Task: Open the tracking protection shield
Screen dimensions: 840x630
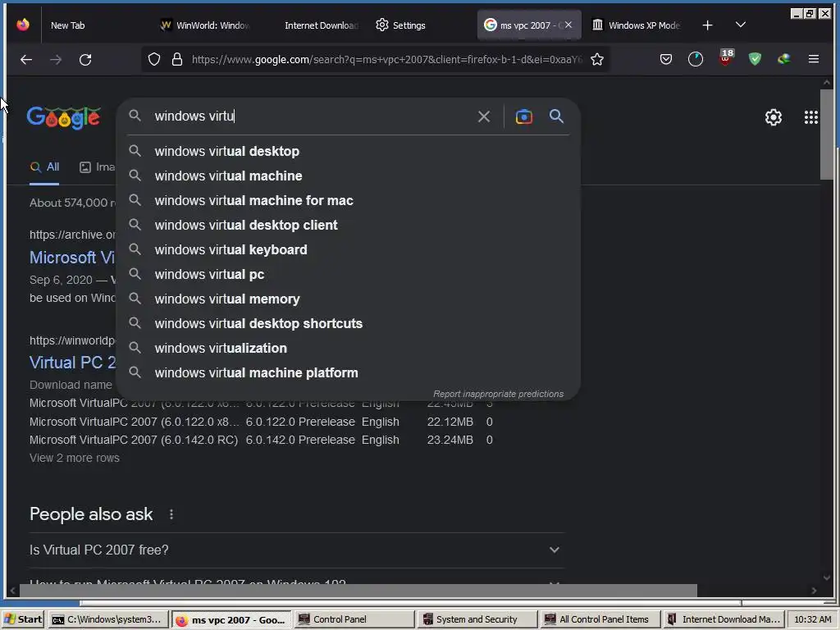Action: coord(154,59)
